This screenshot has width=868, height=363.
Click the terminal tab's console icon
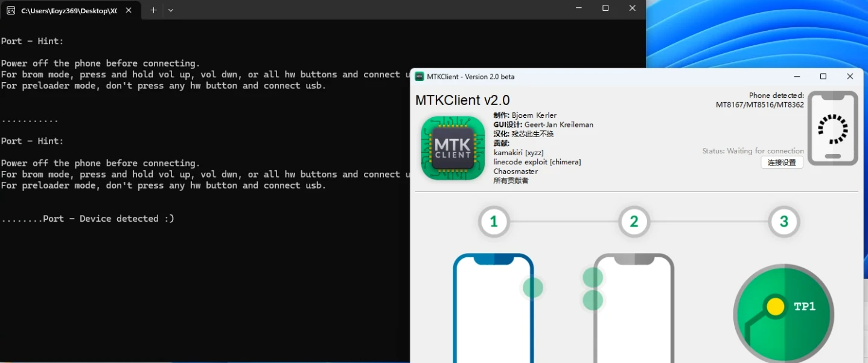pos(11,11)
